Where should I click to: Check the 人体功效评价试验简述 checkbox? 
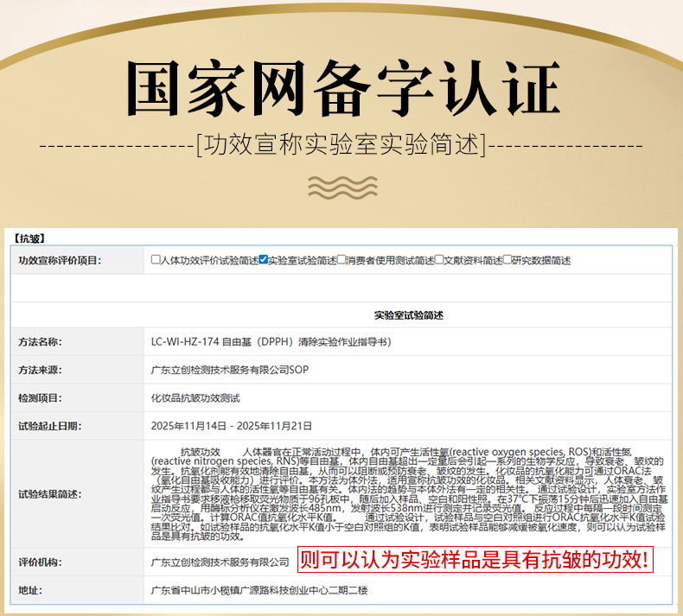pos(156,259)
